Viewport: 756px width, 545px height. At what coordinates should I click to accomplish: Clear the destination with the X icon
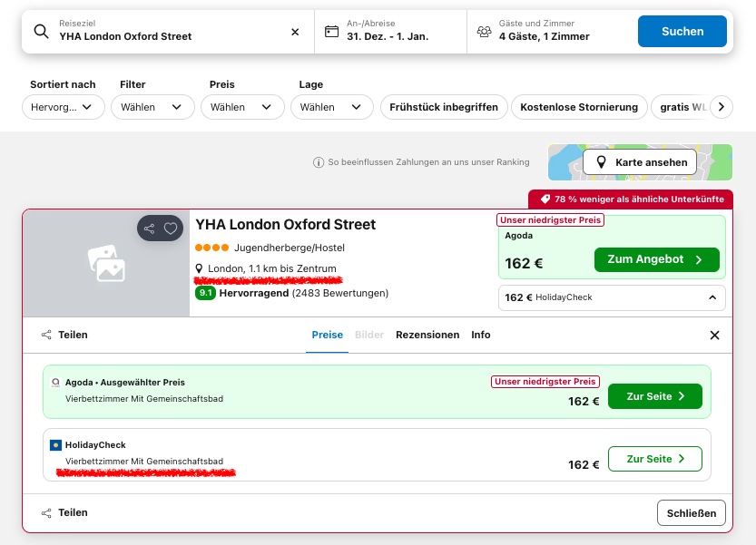click(x=295, y=32)
